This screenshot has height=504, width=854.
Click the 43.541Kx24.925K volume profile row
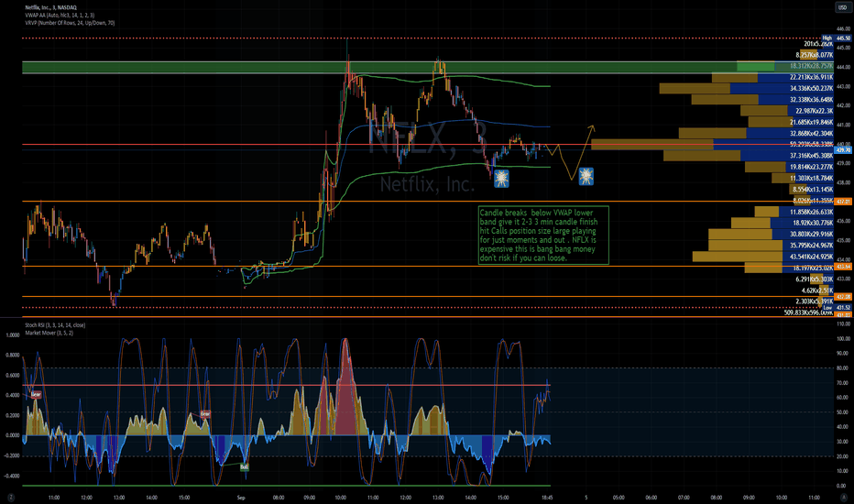(762, 256)
